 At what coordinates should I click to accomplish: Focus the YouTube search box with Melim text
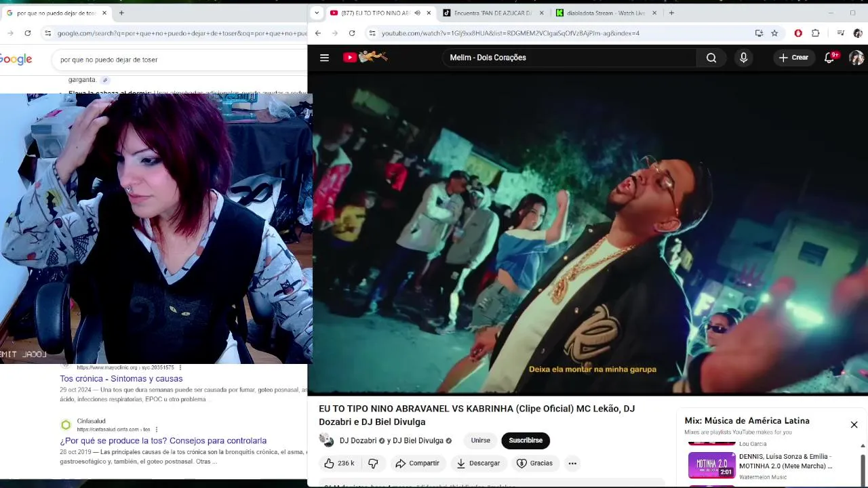coord(570,58)
